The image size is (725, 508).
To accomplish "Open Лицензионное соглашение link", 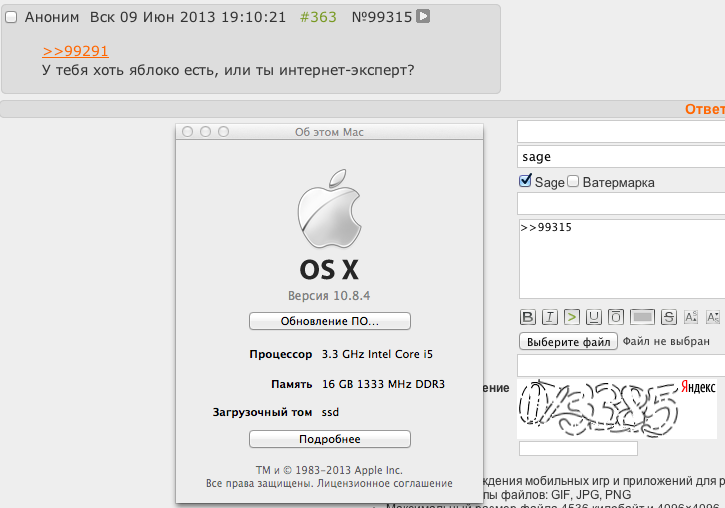I will [385, 484].
